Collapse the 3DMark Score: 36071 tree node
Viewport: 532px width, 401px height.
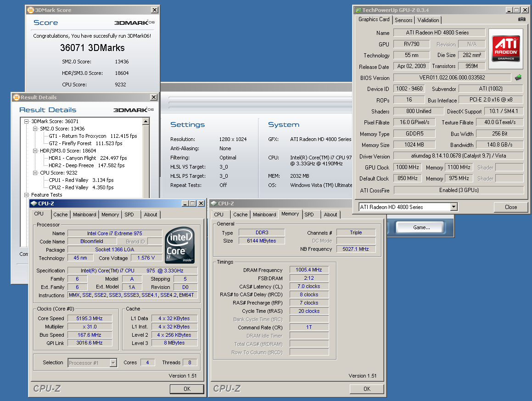(x=26, y=121)
